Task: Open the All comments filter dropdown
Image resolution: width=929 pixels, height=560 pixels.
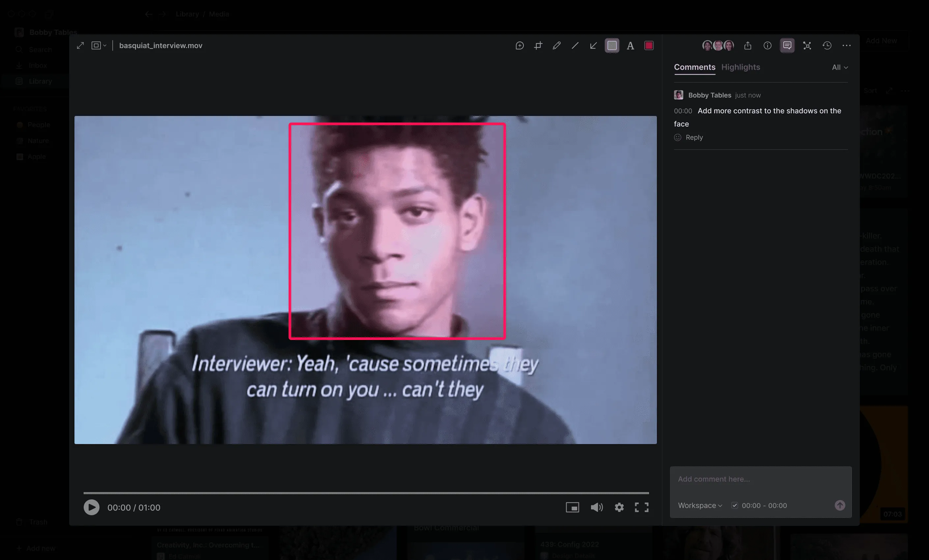Action: click(x=840, y=68)
